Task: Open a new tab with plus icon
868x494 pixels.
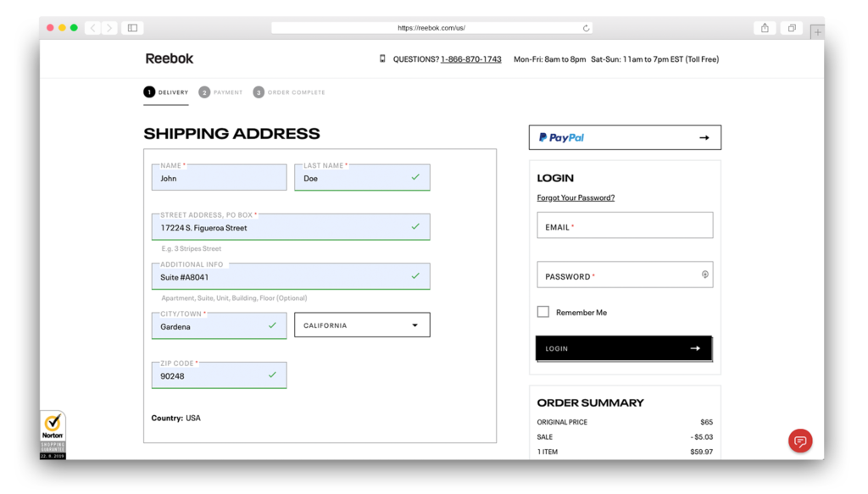Action: click(x=817, y=32)
